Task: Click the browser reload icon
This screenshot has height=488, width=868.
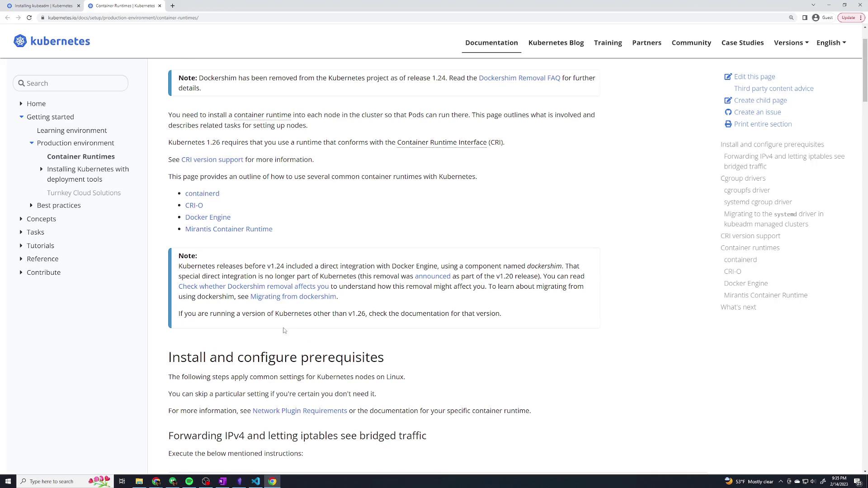Action: click(29, 18)
